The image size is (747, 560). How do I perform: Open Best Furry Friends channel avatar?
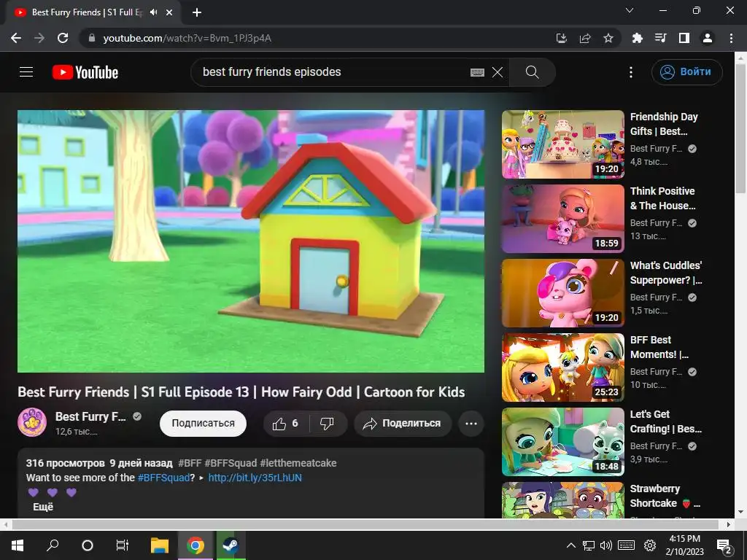pos(32,422)
